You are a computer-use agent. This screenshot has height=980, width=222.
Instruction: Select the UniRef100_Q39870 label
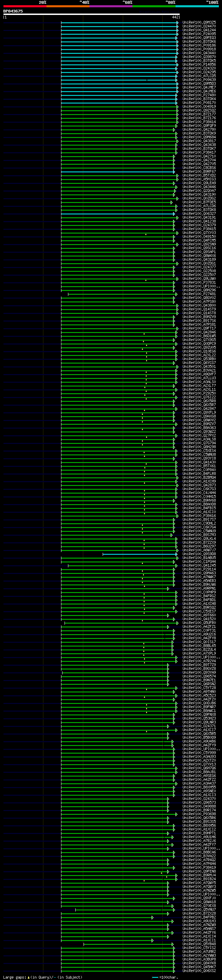click(x=199, y=57)
